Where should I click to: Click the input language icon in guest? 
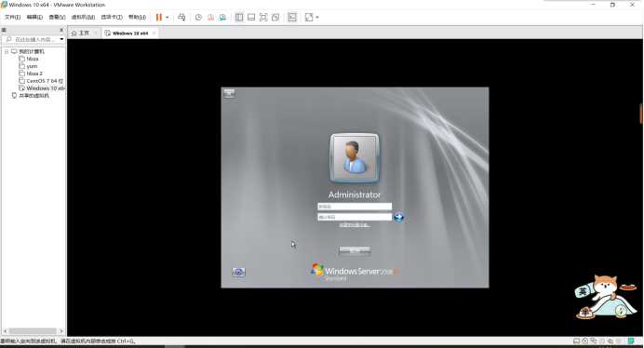click(x=229, y=94)
